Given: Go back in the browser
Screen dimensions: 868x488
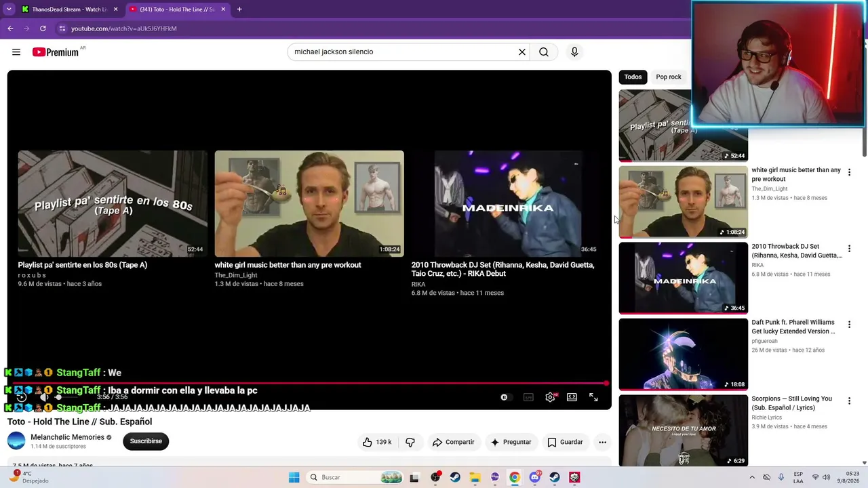Looking at the screenshot, I should (x=10, y=28).
